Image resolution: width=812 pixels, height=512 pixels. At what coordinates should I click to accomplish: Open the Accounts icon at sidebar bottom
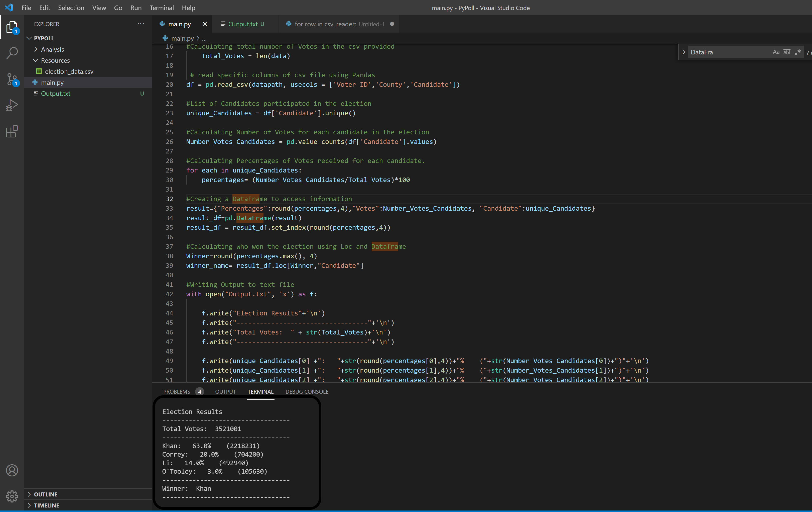coord(12,470)
